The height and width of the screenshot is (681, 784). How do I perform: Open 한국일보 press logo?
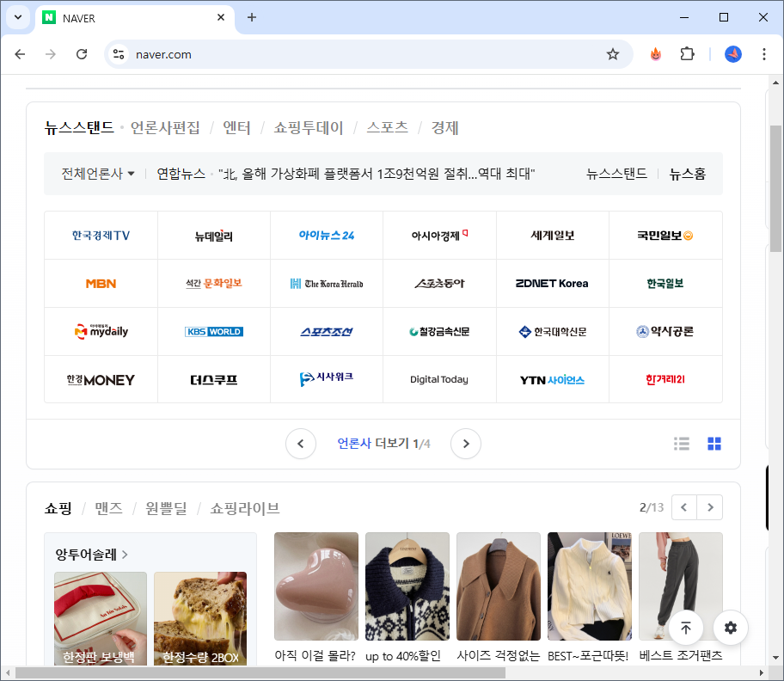(665, 284)
